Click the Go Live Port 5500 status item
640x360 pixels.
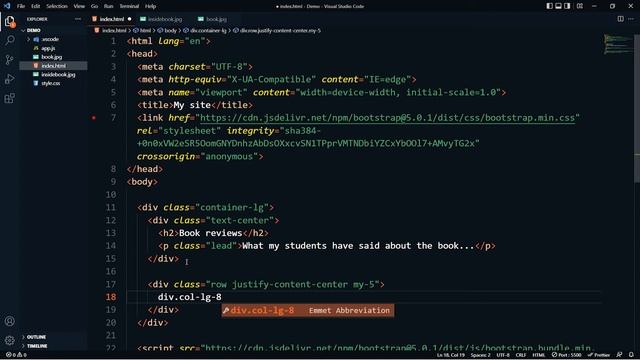567,355
